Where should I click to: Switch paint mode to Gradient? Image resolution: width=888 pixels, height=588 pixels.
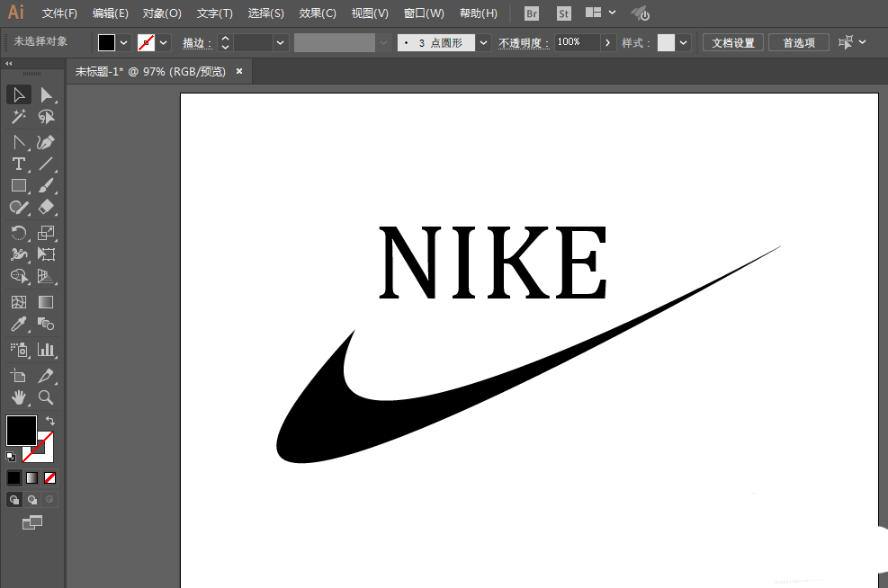[31, 478]
